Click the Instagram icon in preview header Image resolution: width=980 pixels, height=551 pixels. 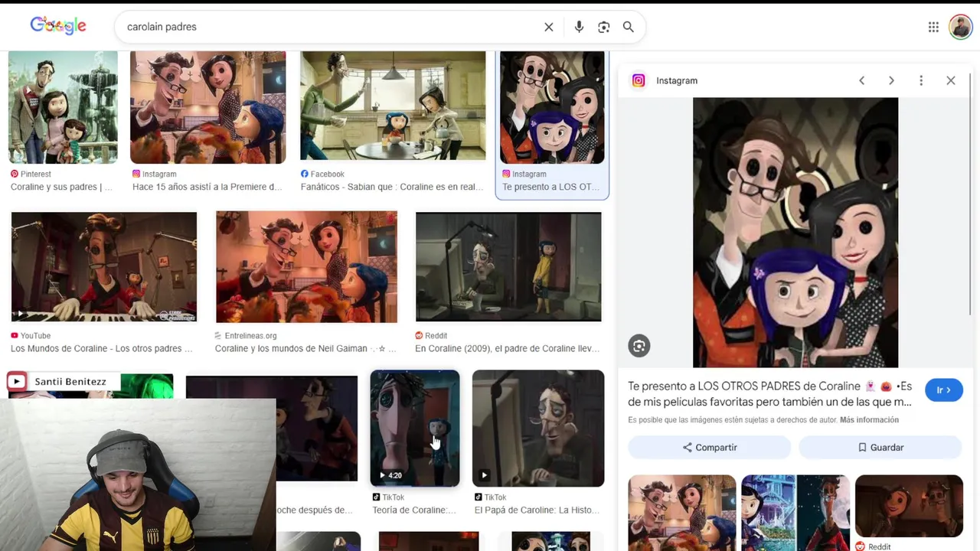(639, 80)
